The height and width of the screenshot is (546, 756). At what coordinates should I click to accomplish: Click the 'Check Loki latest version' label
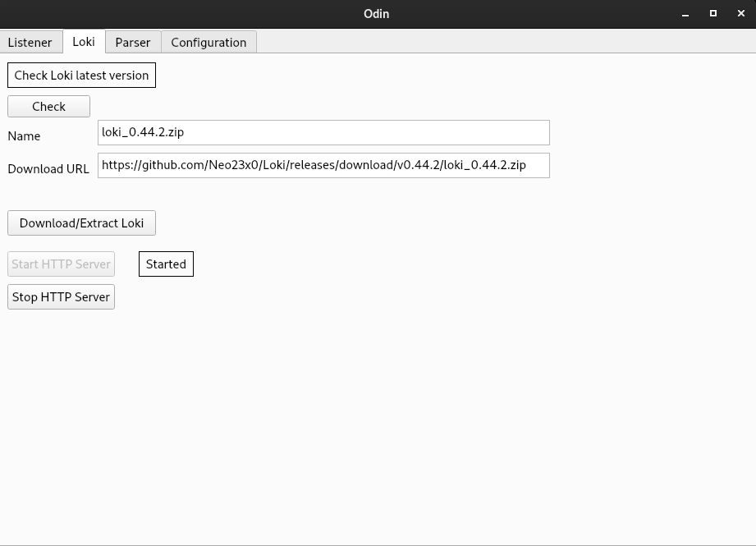tap(81, 76)
